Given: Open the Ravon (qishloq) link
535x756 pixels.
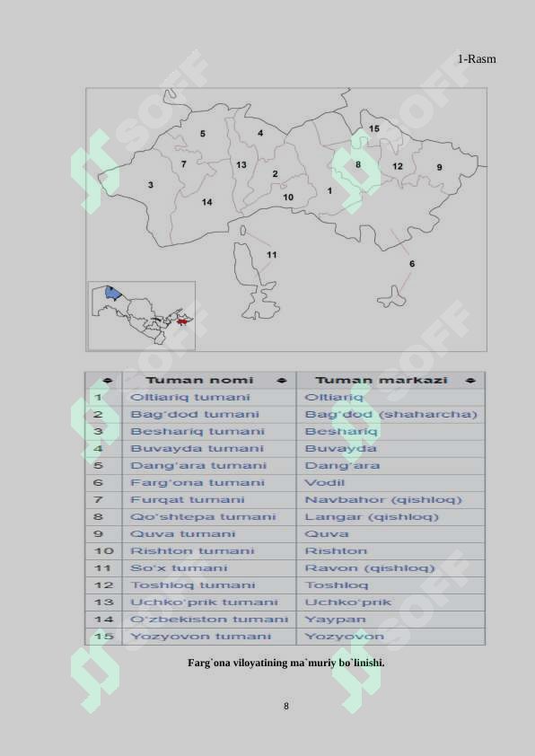Looking at the screenshot, I should (x=370, y=568).
